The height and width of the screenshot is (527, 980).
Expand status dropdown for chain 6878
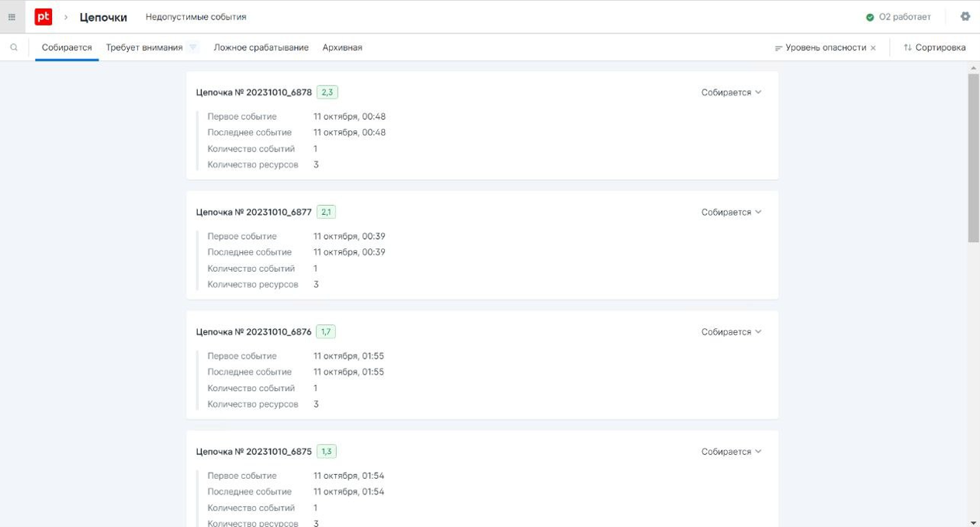pyautogui.click(x=731, y=92)
